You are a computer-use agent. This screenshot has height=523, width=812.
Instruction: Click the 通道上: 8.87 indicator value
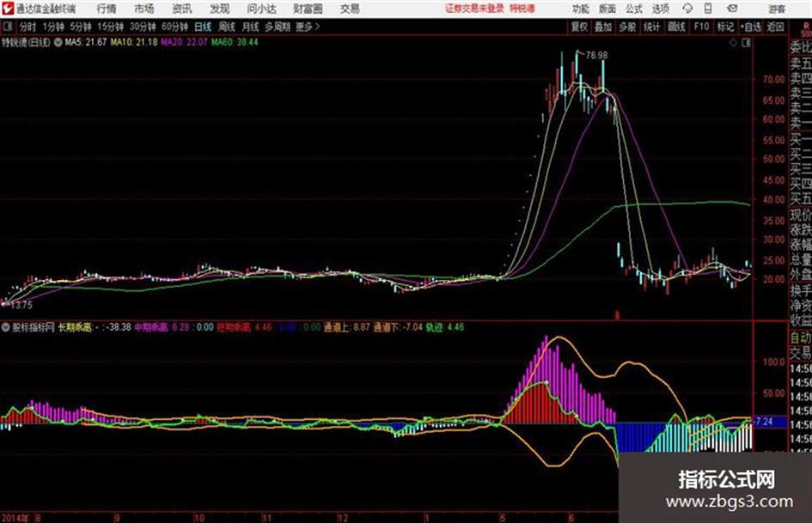(346, 327)
